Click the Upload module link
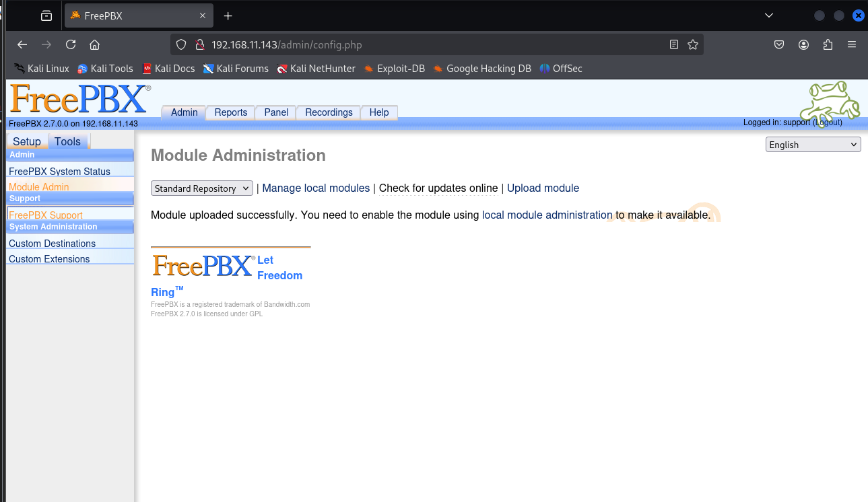Screen dimensions: 868x502 [543, 188]
